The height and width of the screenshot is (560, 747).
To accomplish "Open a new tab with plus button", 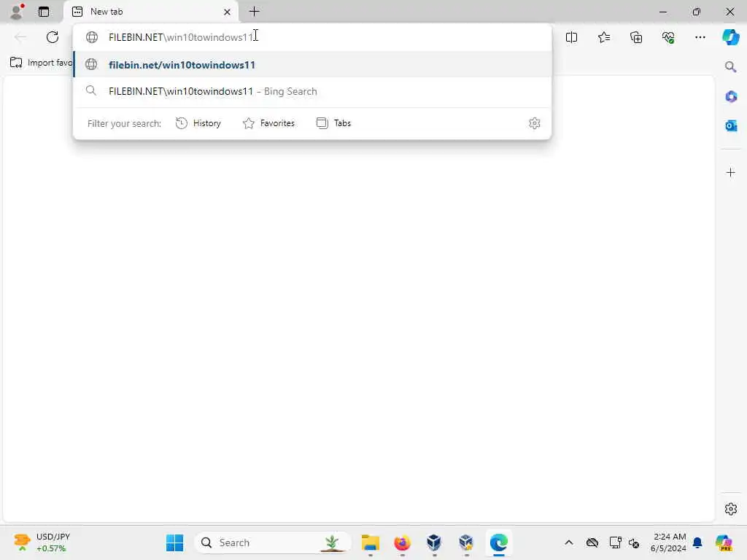I will (x=255, y=12).
